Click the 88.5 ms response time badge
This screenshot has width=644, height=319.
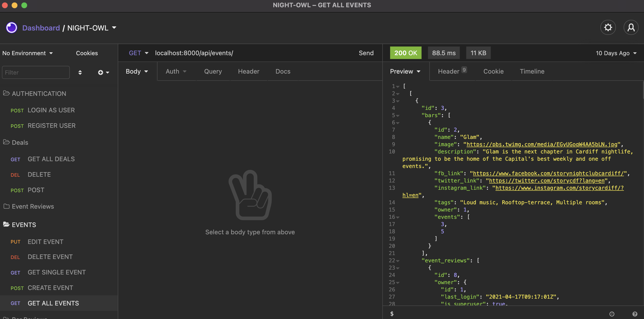pyautogui.click(x=443, y=53)
